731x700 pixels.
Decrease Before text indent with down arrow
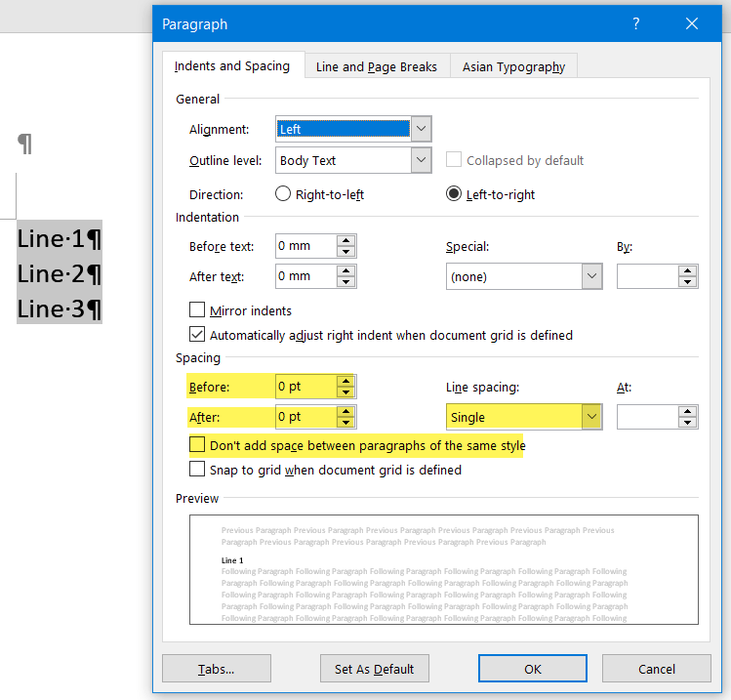pyautogui.click(x=345, y=251)
